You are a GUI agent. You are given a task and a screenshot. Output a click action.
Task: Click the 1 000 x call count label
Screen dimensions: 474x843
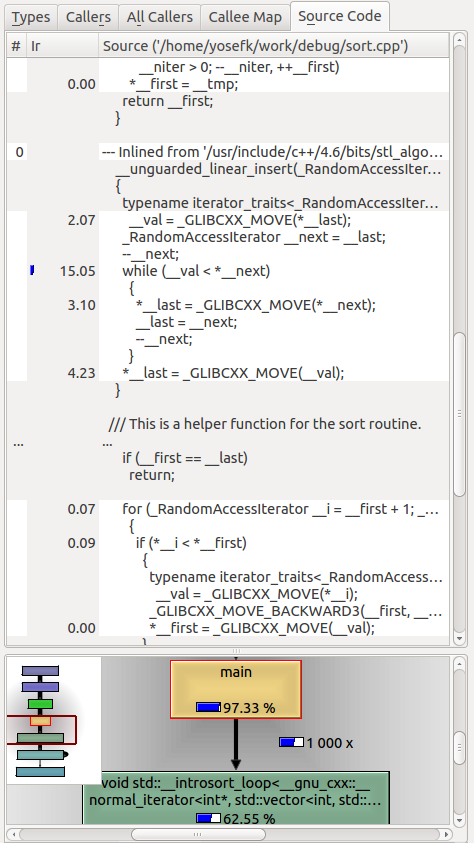[329, 743]
